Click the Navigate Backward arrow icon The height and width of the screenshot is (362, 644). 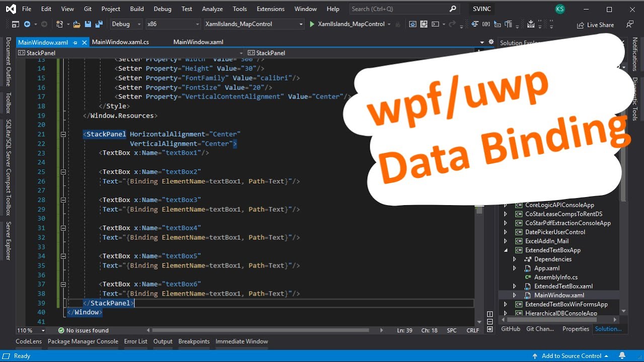pyautogui.click(x=27, y=24)
